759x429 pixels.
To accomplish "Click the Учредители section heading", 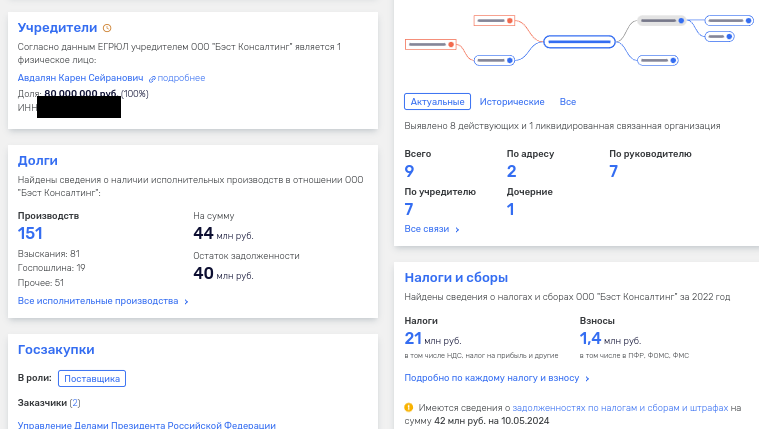I will (x=57, y=28).
